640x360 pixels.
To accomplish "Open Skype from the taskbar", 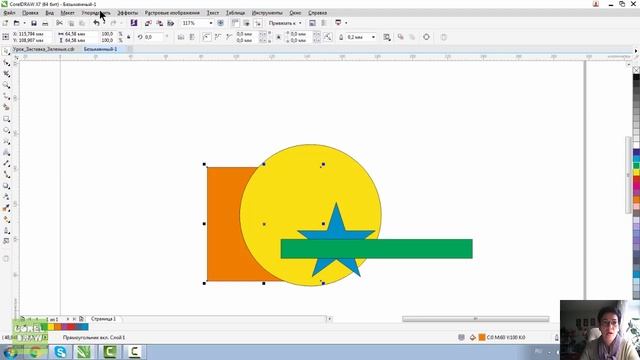I will click(x=60, y=352).
